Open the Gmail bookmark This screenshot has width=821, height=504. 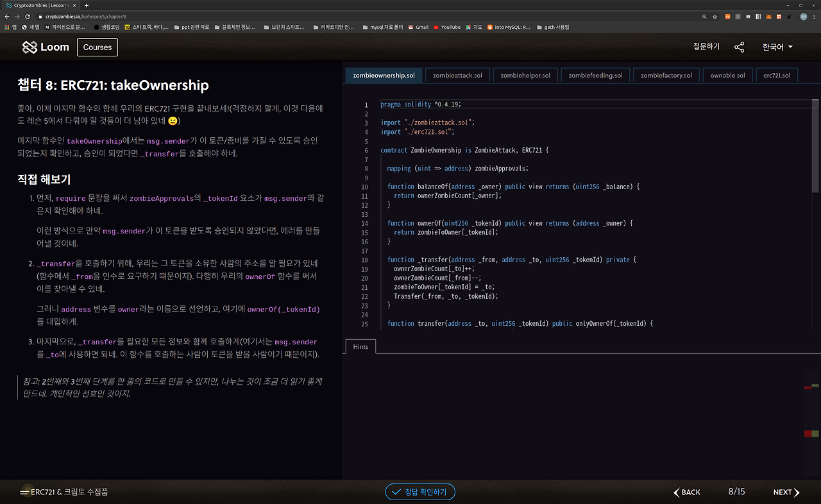(x=418, y=27)
